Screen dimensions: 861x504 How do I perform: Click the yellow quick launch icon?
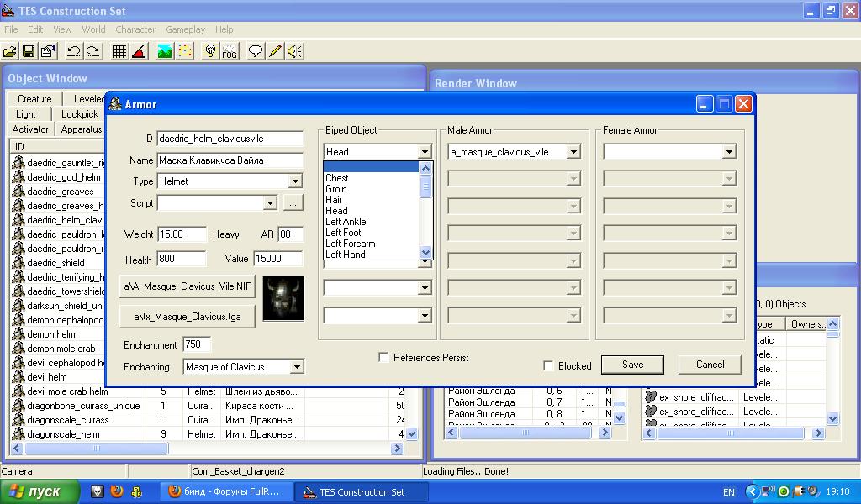(136, 491)
